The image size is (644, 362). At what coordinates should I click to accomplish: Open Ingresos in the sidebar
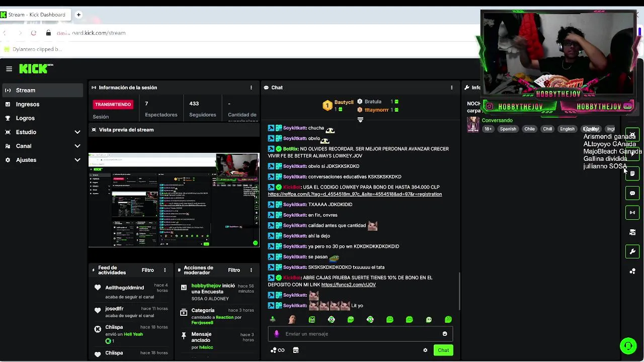(x=42, y=104)
